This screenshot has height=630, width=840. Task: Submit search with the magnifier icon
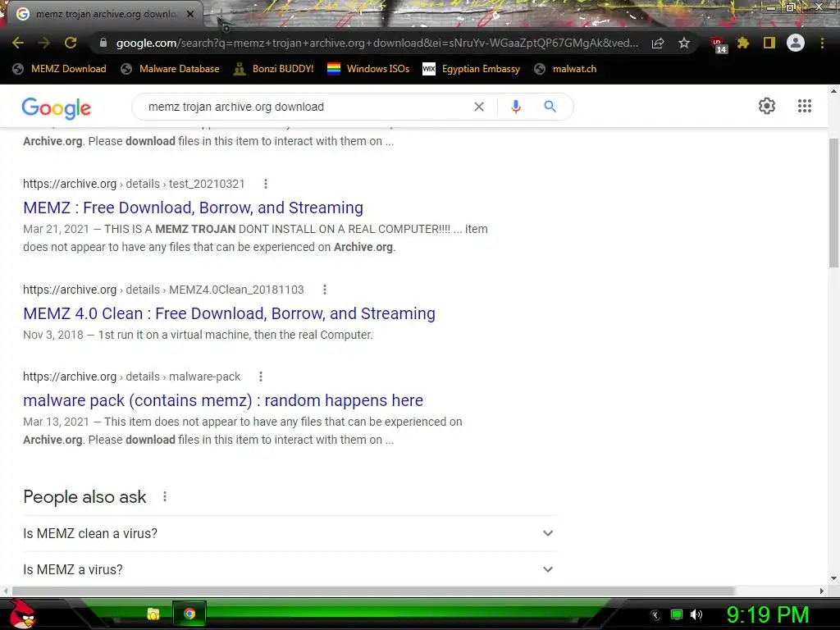coord(550,107)
